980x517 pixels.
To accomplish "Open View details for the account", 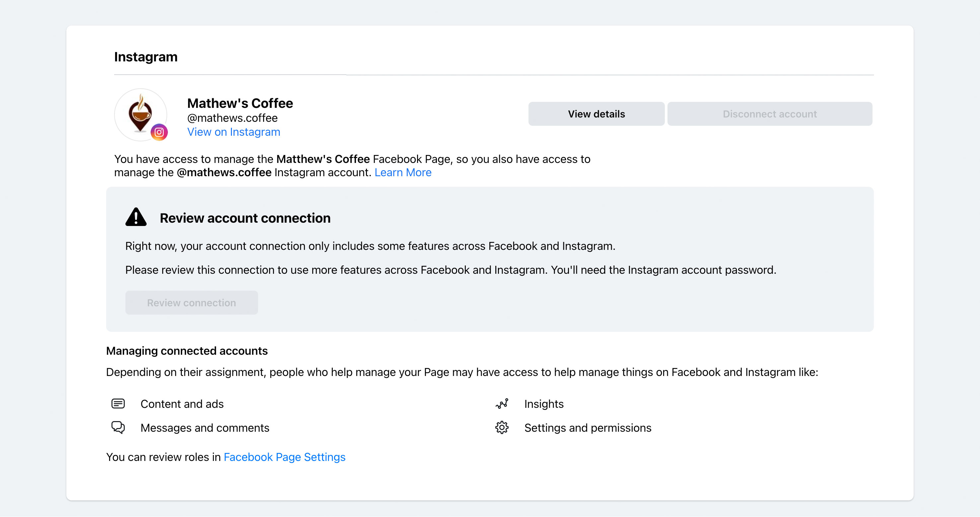I will pos(596,114).
